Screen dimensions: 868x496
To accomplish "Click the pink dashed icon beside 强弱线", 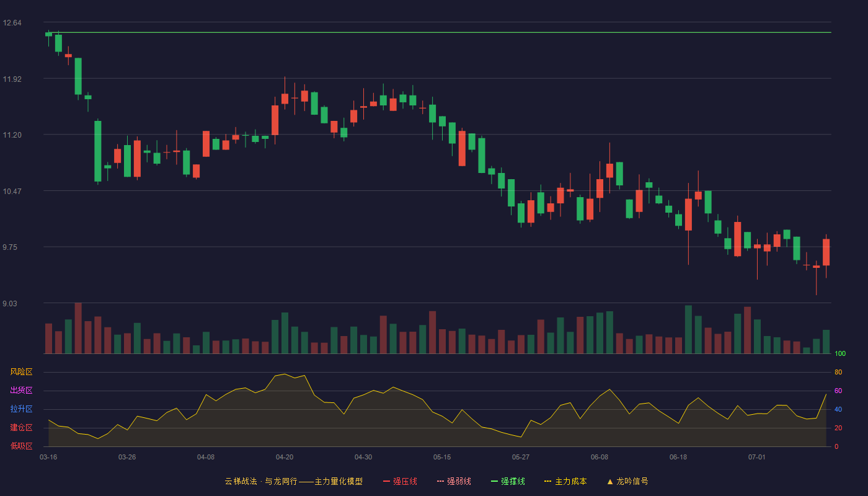I will pyautogui.click(x=440, y=481).
